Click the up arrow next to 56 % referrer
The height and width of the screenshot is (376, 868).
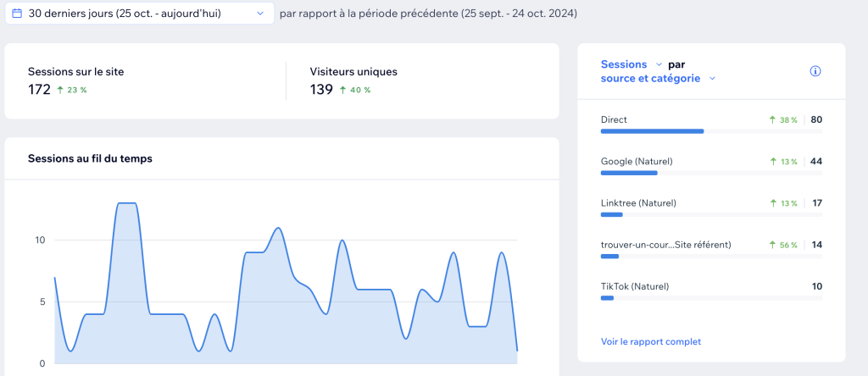tap(773, 245)
